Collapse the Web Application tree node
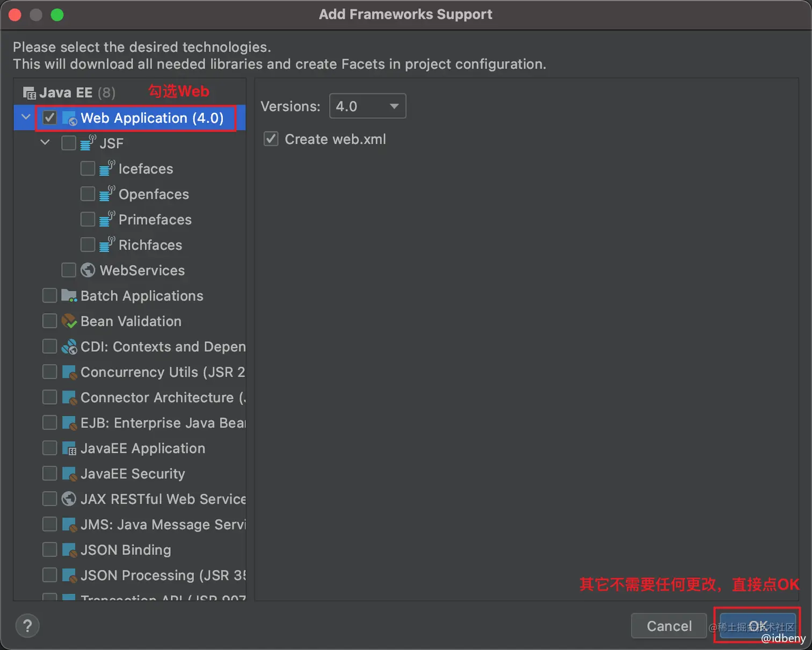 (x=26, y=117)
